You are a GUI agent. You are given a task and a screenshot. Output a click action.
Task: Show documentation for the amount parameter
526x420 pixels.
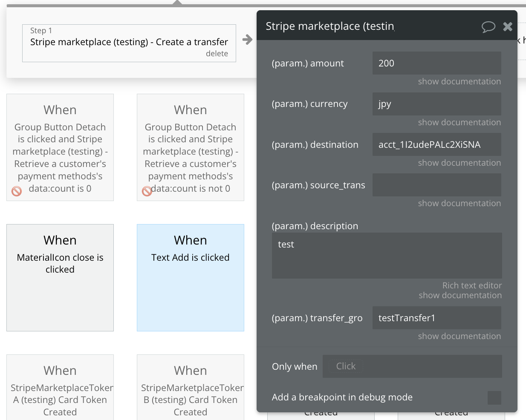[460, 81]
